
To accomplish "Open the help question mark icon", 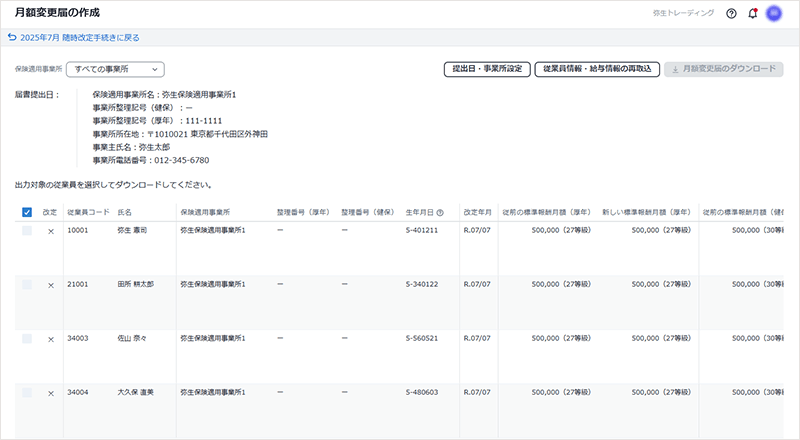I will 731,14.
